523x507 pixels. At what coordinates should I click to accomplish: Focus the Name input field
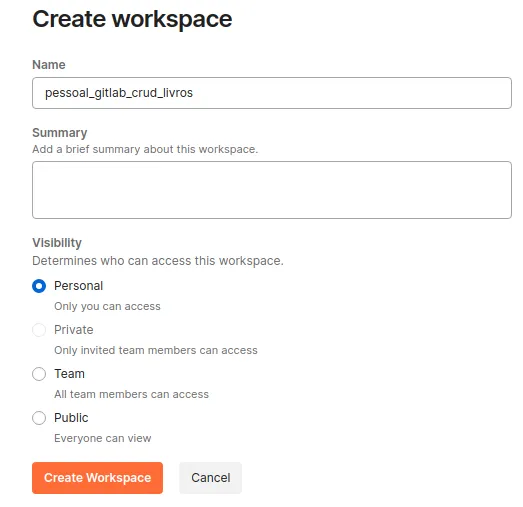(272, 93)
